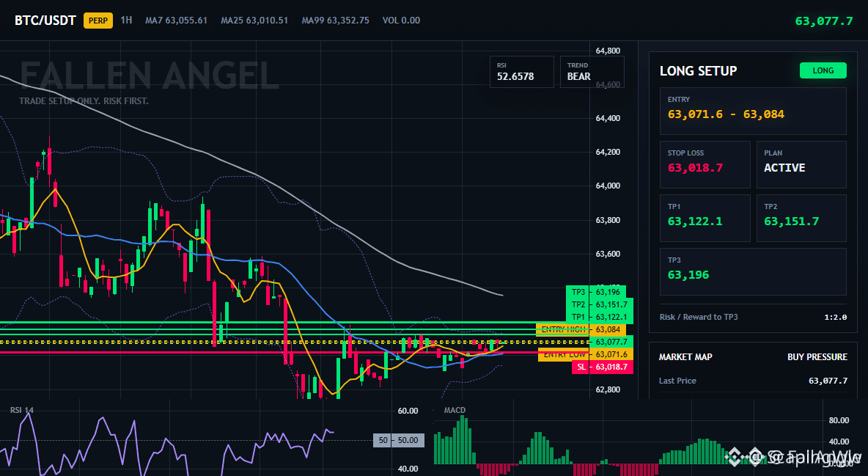Click the BUY PRESSURE label
Screen dimensions: 868x476
point(817,357)
